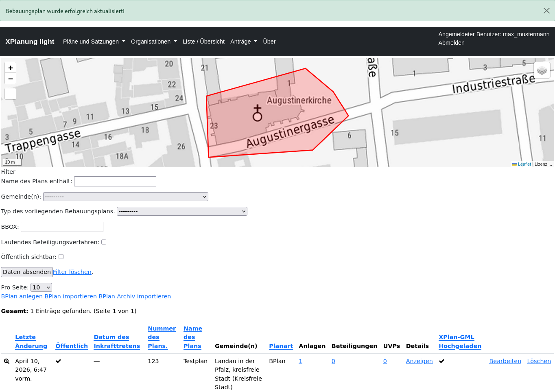This screenshot has height=392, width=555.
Task: Sort table by Letzte Änderung
Action: (31, 342)
